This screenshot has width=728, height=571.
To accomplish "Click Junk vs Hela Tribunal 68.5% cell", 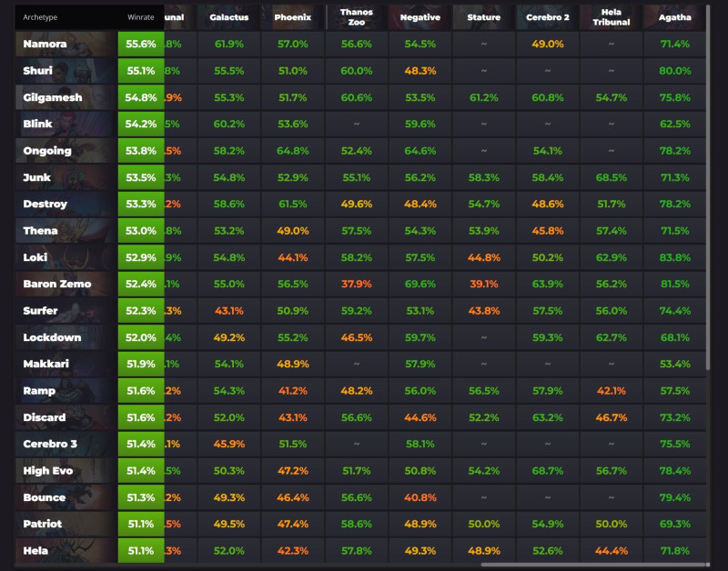I will click(611, 177).
